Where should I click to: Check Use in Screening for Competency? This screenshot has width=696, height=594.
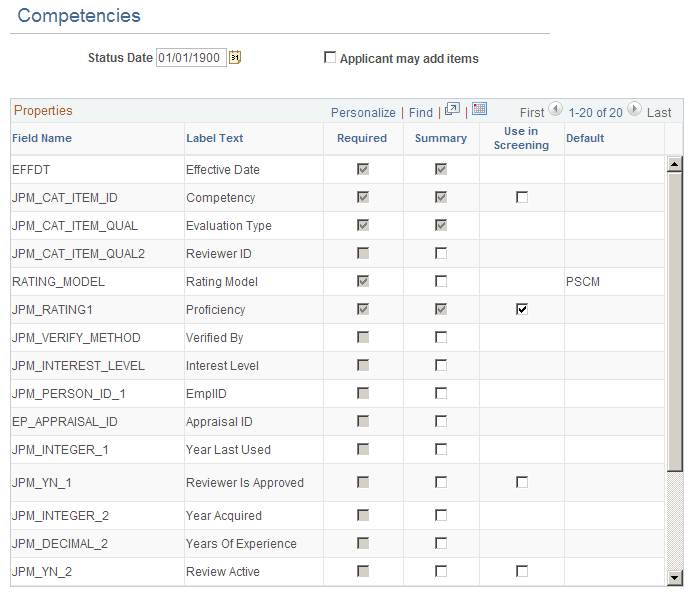tap(522, 197)
